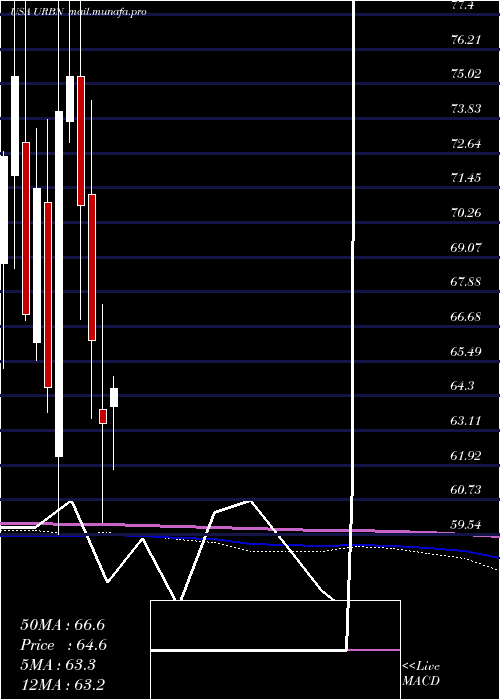
Task: Click the 66.68 price axis label
Action: point(466,317)
